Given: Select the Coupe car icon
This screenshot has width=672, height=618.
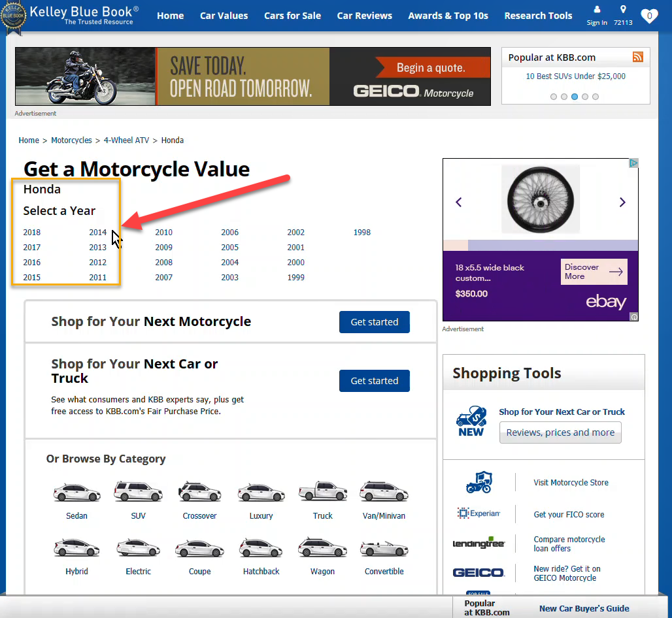Looking at the screenshot, I should click(200, 549).
